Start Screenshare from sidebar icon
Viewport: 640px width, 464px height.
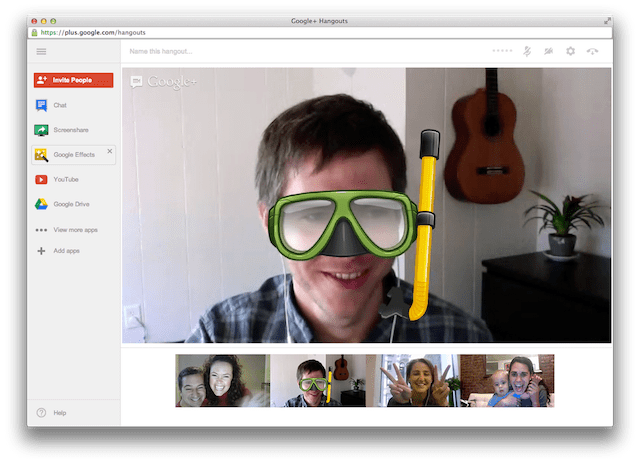point(41,130)
